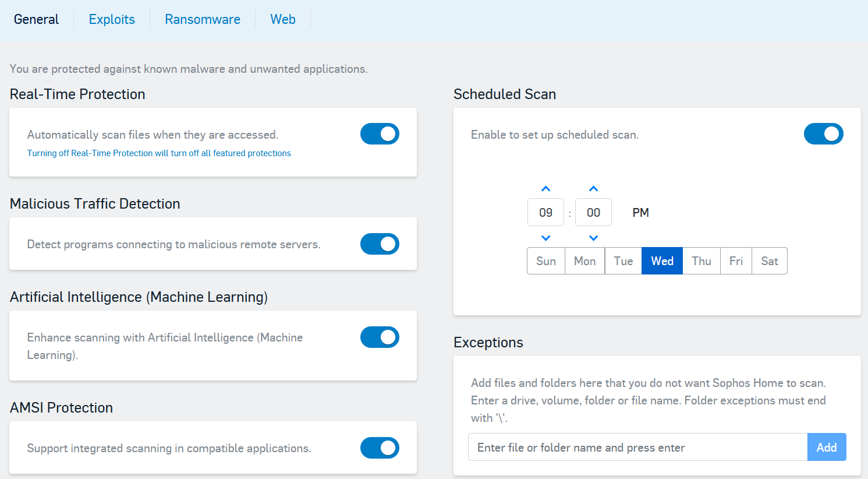The width and height of the screenshot is (868, 479).
Task: Click the scheduled scan hour field
Action: (x=545, y=213)
